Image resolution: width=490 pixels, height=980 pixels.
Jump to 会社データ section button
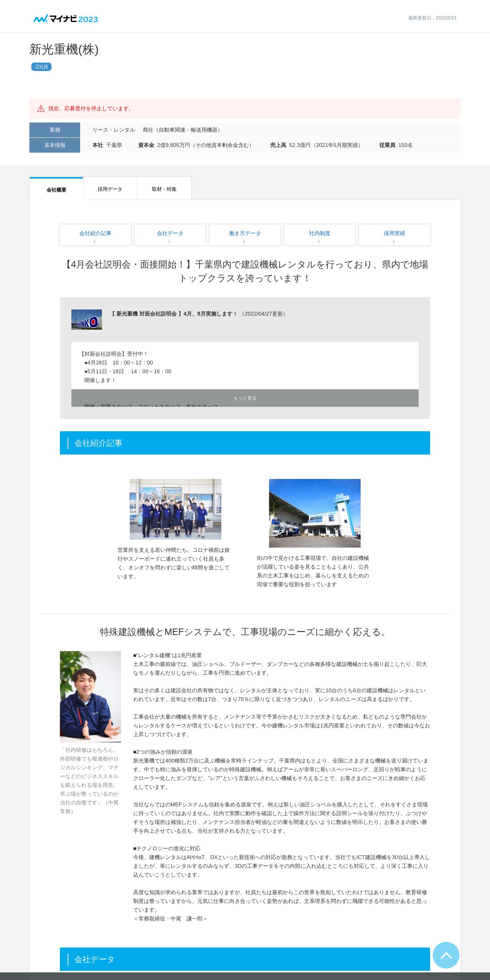click(x=170, y=235)
